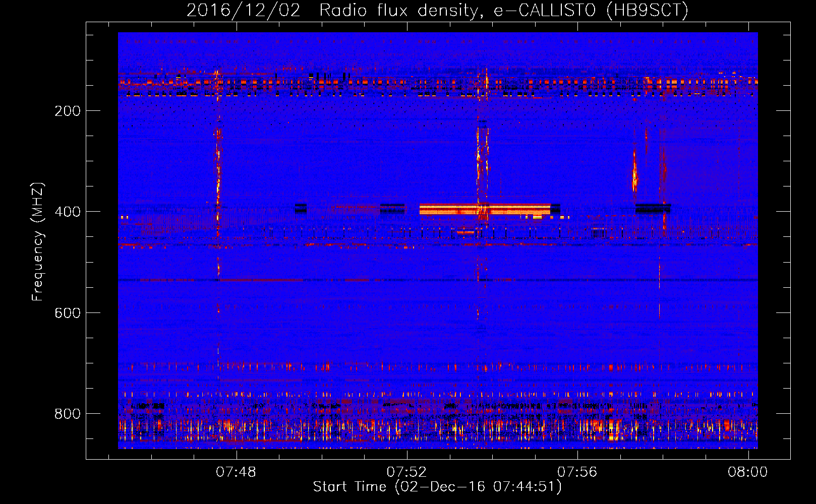Click the "Frequency (MHZ)" axis label
816x504 pixels.
[38, 242]
